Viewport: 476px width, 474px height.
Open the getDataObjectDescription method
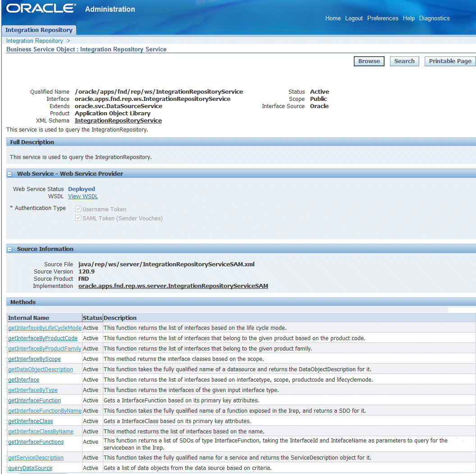[41, 369]
